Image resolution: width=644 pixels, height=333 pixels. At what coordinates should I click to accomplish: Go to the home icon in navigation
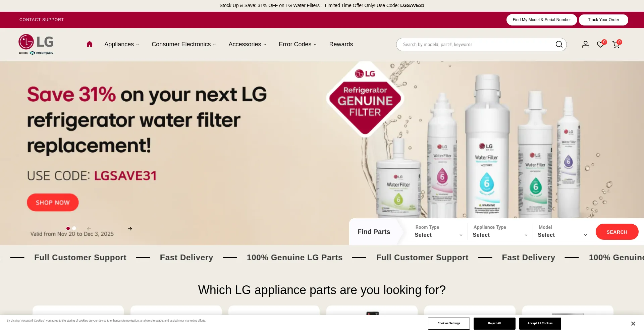tap(89, 44)
